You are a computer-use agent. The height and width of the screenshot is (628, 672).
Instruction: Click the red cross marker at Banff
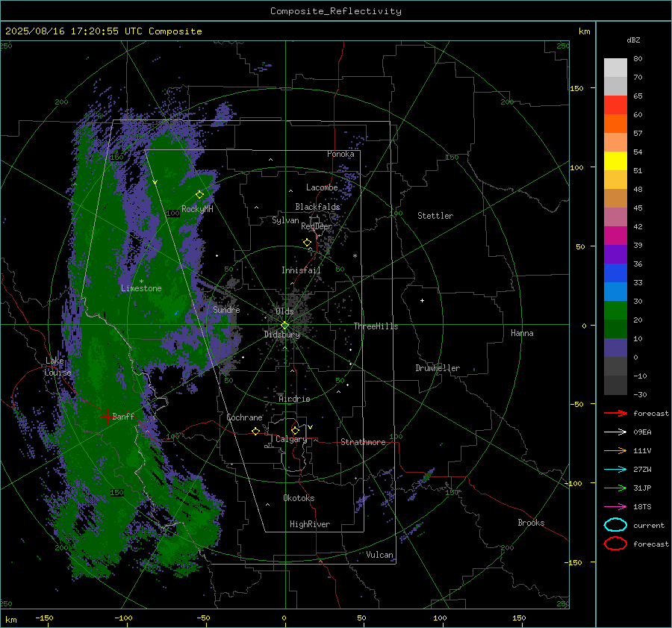[x=107, y=417]
